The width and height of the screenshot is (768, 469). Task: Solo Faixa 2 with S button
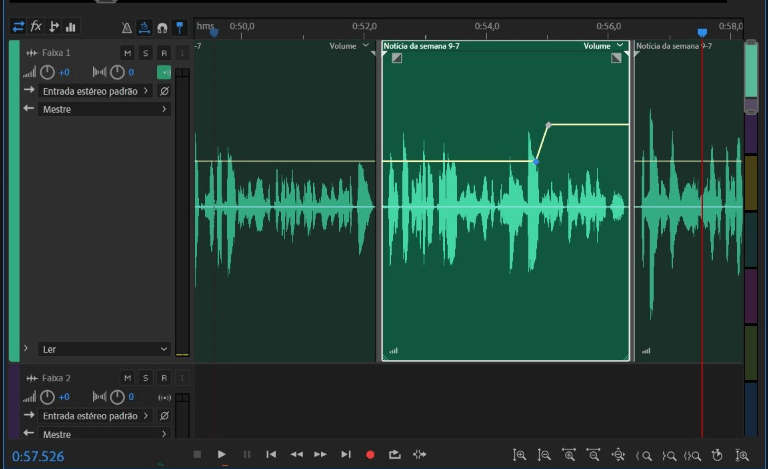145,378
